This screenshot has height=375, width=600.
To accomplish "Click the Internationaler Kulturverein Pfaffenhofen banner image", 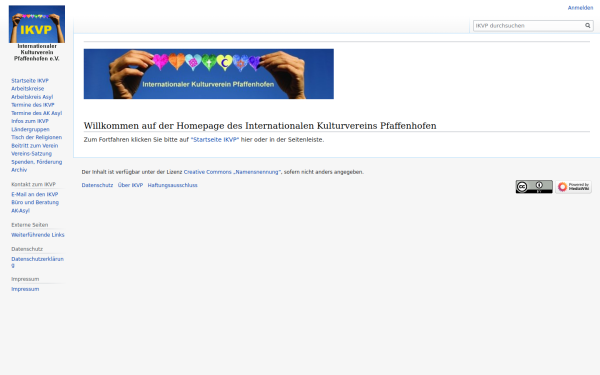I will point(209,74).
